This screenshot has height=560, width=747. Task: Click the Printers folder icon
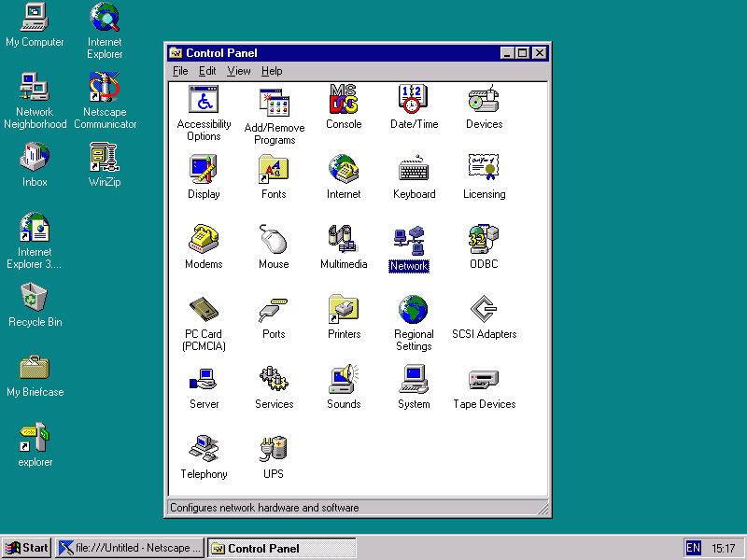tap(344, 310)
